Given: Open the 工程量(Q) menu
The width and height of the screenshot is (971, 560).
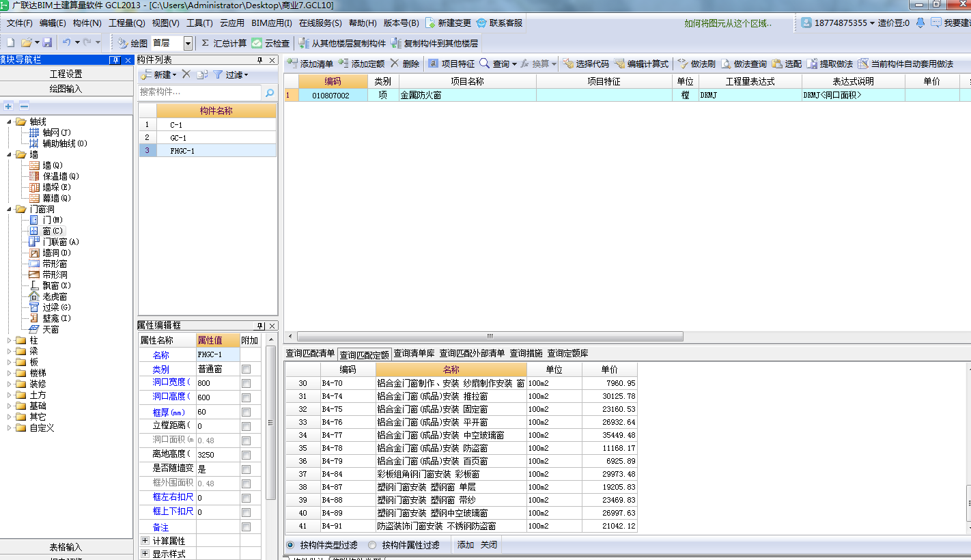Looking at the screenshot, I should (127, 23).
